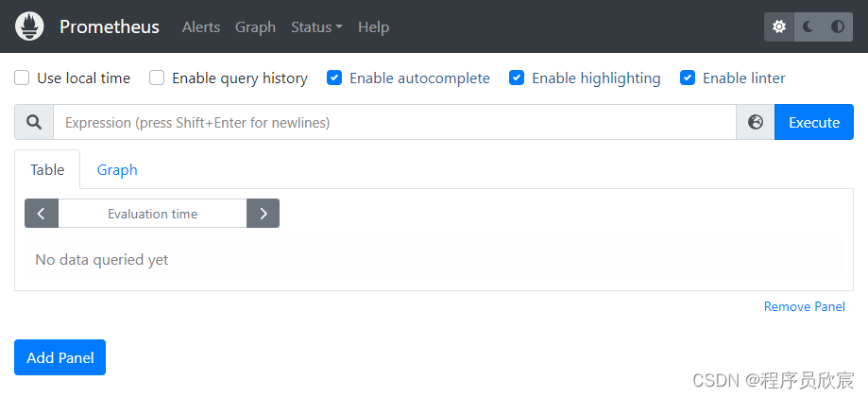Switch to dark theme moon icon
This screenshot has width=868, height=398.
(808, 26)
